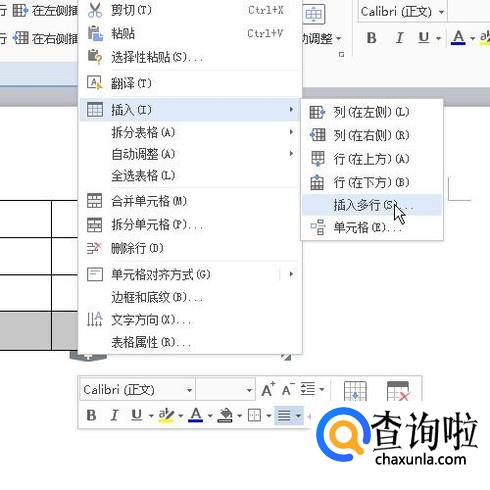This screenshot has height=490, width=490.
Task: Toggle Italic in the top ribbon
Action: pos(399,37)
